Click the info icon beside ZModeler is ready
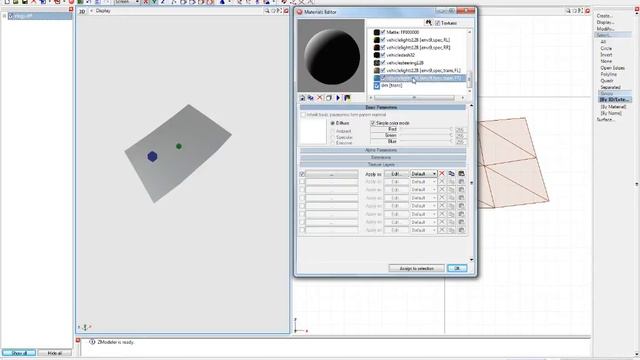Image resolution: width=640 pixels, height=360 pixels. coord(92,342)
